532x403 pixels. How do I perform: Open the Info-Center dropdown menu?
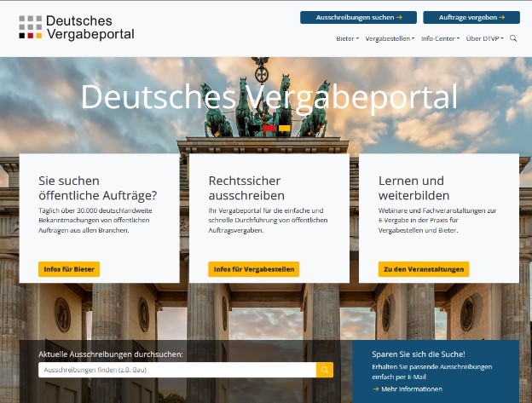click(x=440, y=38)
